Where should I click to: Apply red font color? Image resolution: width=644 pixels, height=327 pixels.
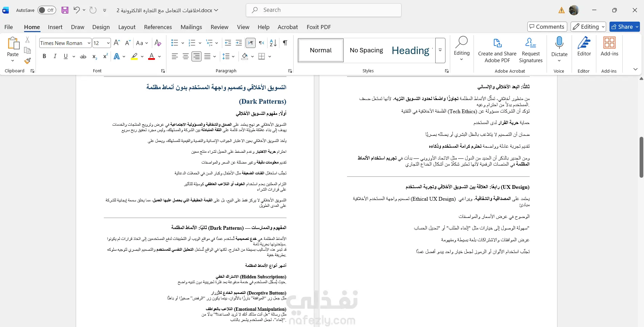(x=152, y=56)
